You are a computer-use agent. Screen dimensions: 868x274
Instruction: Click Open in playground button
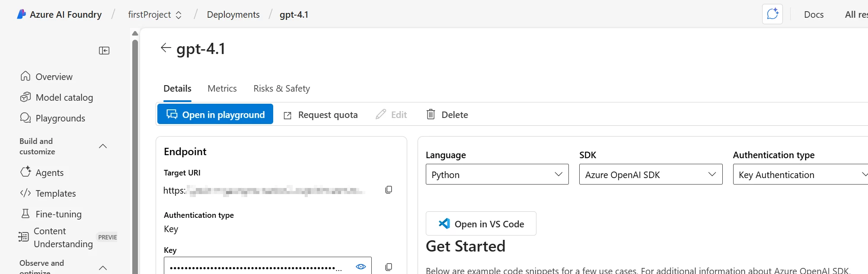click(215, 114)
